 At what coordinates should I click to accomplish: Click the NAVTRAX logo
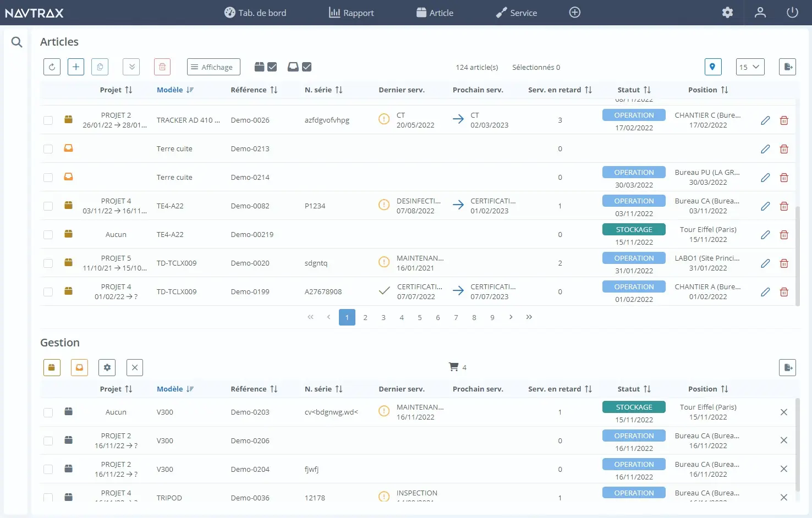pos(34,13)
